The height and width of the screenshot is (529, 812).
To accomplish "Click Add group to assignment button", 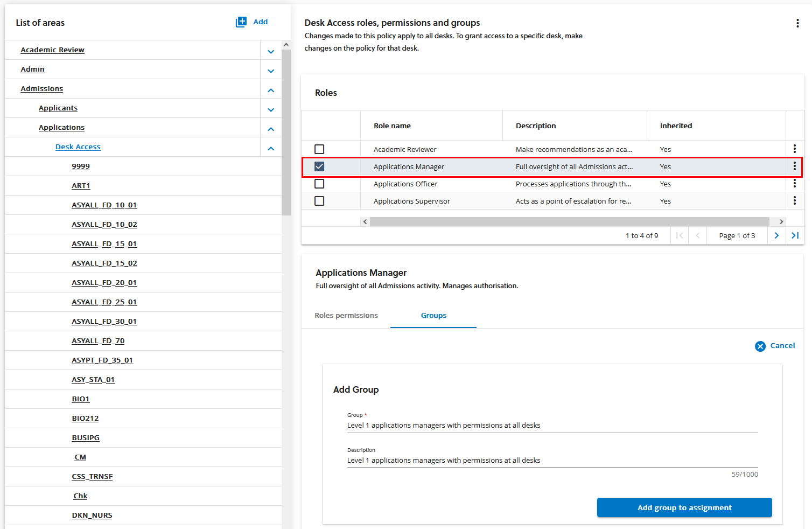I will [684, 507].
